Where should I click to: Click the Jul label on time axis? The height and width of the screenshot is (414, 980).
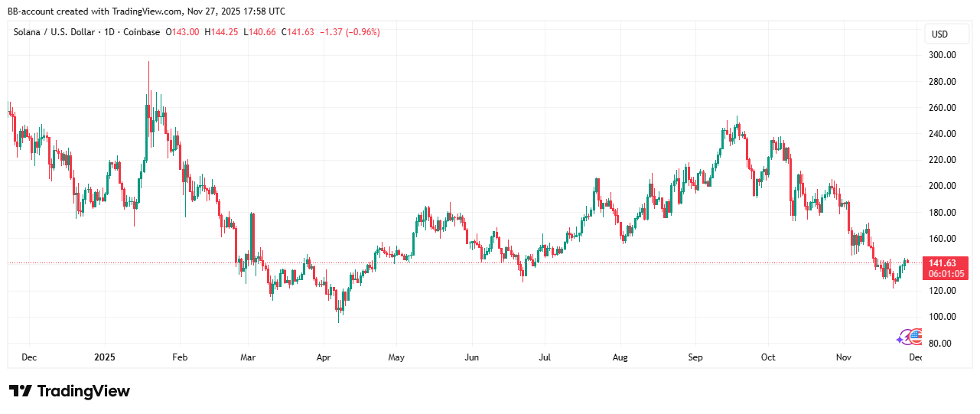point(545,357)
